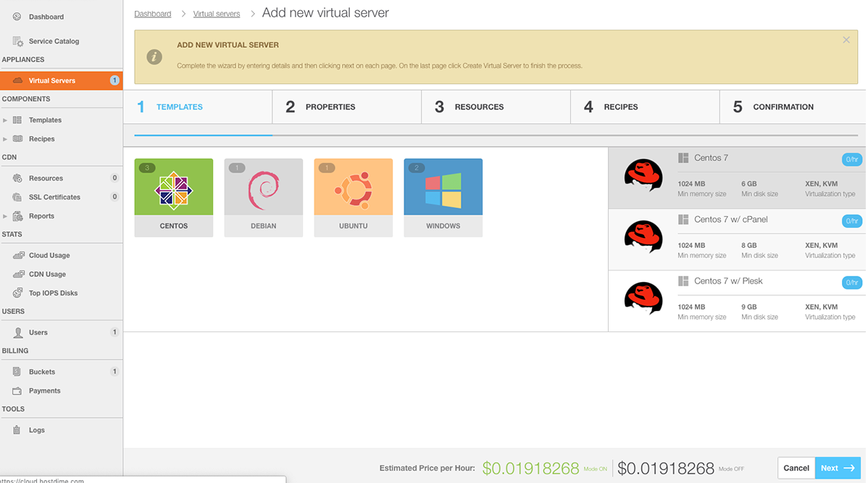The height and width of the screenshot is (483, 868).
Task: Click grid icon beside Centos 7 w/ Plesk
Action: point(683,281)
